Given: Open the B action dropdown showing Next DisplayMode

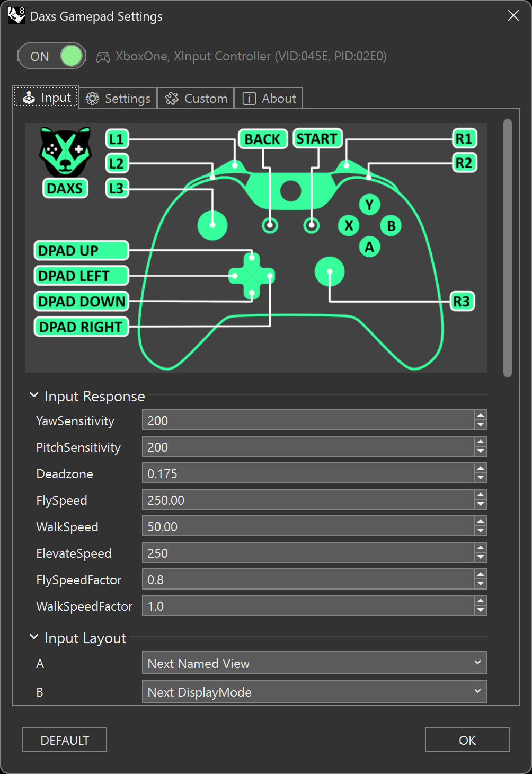Looking at the screenshot, I should point(314,691).
